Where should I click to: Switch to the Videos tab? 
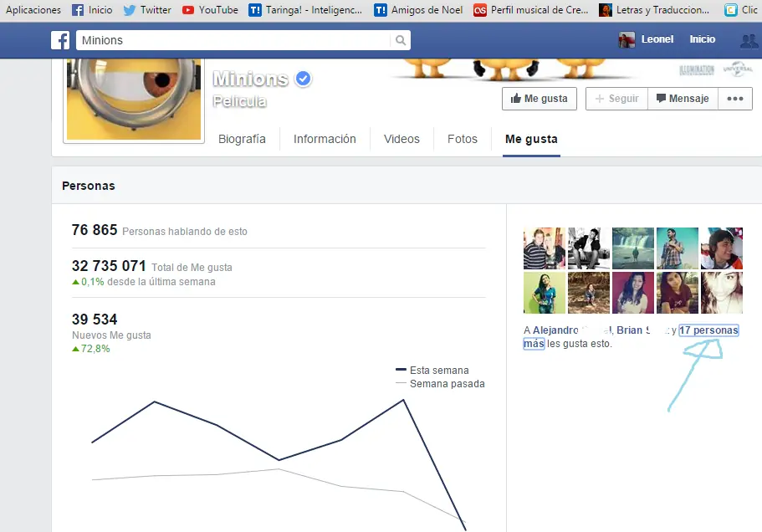point(401,139)
